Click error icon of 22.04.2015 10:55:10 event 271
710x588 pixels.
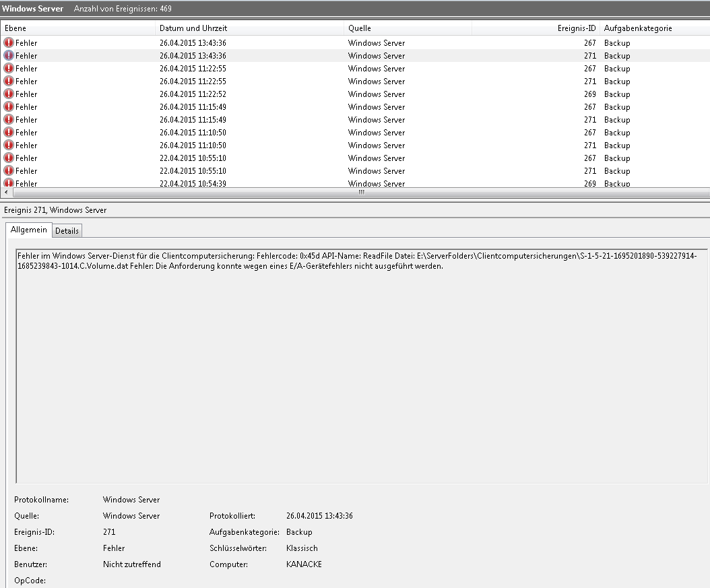(9, 170)
